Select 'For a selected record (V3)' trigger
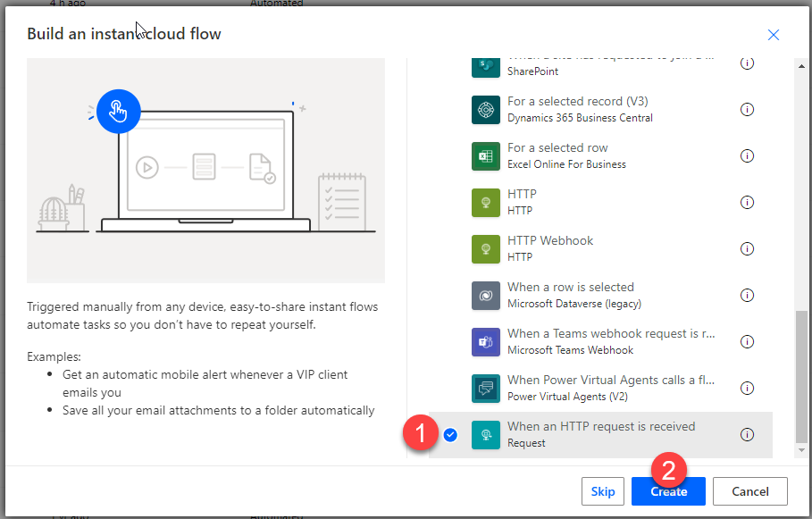812x519 pixels. pos(577,102)
